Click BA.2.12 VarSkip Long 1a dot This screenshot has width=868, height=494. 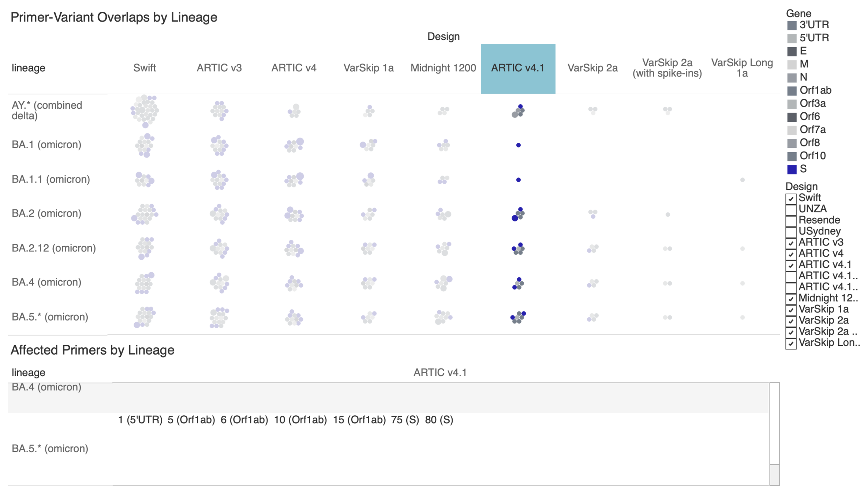click(x=742, y=249)
